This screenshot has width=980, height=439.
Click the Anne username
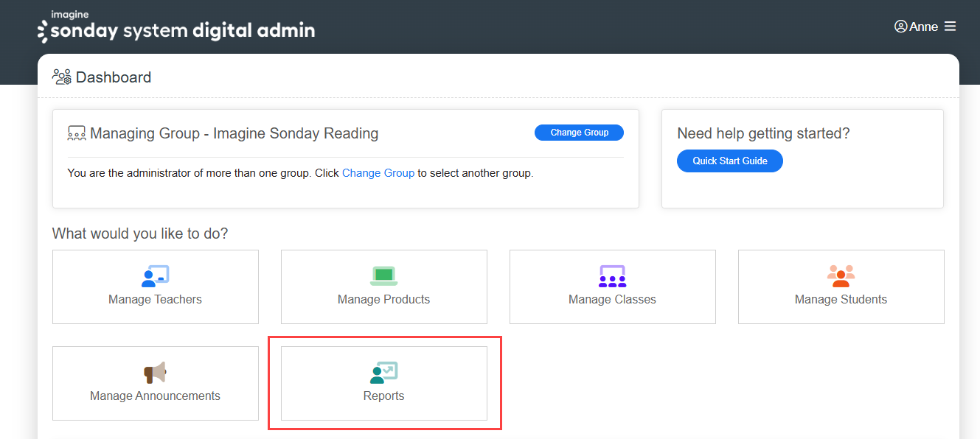pyautogui.click(x=924, y=27)
